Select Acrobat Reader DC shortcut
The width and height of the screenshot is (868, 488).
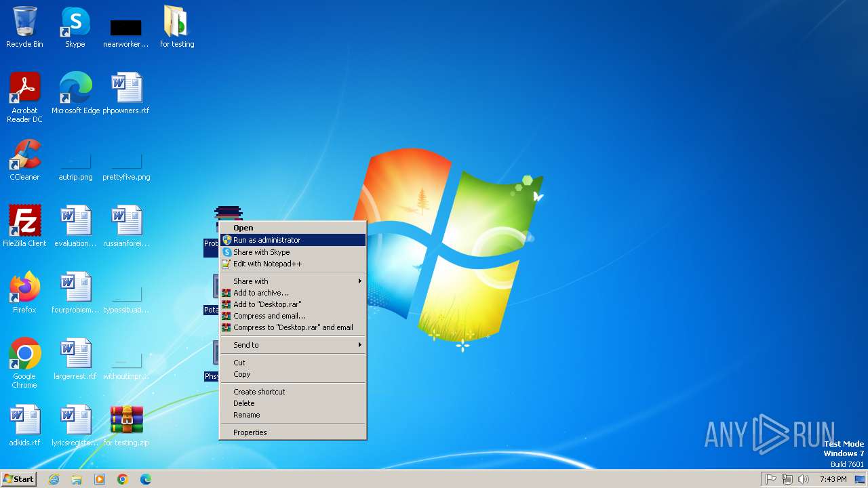coord(24,97)
